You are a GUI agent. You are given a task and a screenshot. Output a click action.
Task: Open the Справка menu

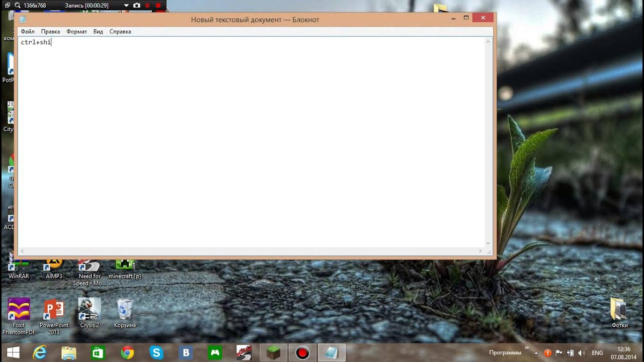coord(120,32)
